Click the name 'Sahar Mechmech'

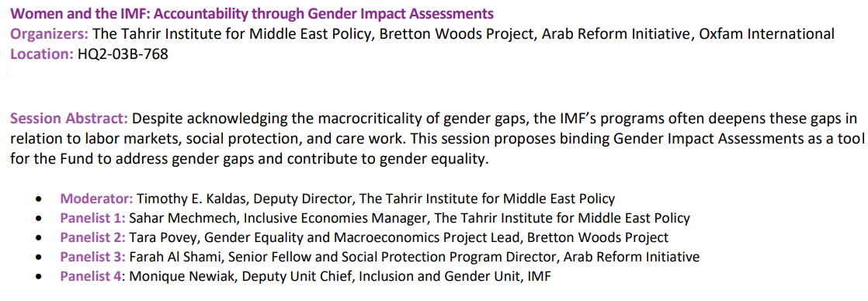[184, 218]
